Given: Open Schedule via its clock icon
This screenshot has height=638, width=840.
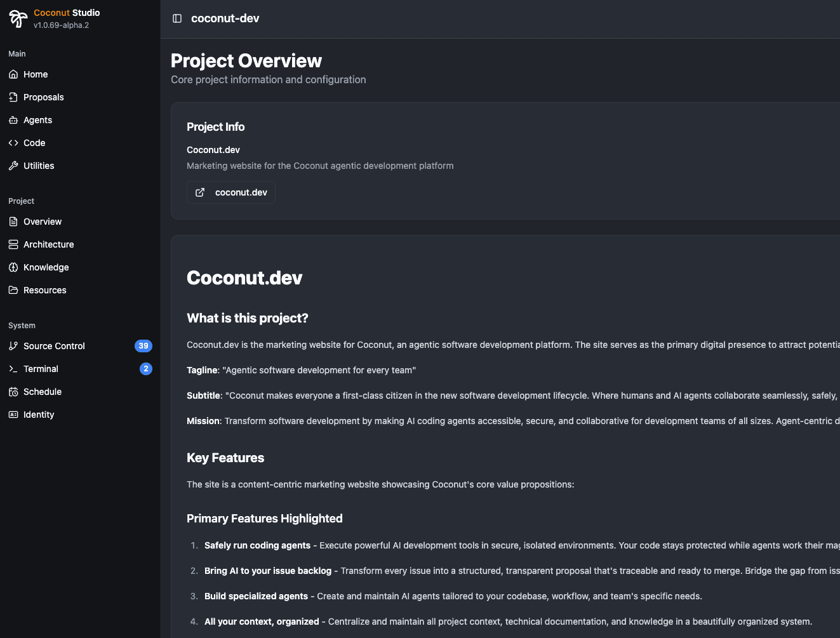Looking at the screenshot, I should (x=13, y=391).
